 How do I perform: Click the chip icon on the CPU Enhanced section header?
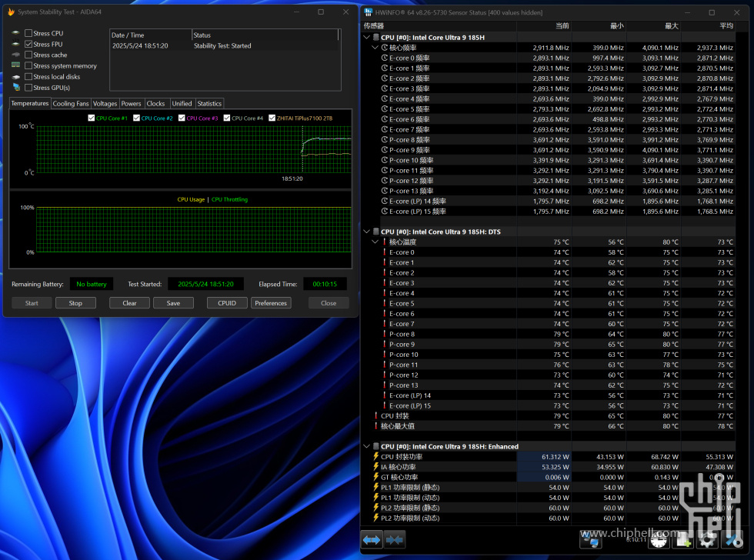pos(376,446)
